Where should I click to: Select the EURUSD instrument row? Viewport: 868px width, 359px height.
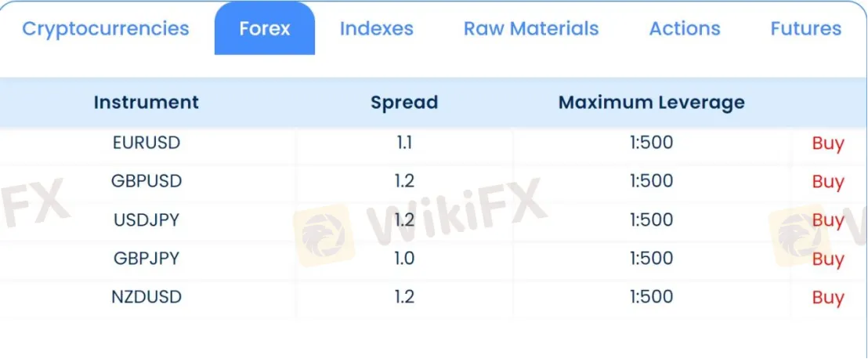pos(434,143)
